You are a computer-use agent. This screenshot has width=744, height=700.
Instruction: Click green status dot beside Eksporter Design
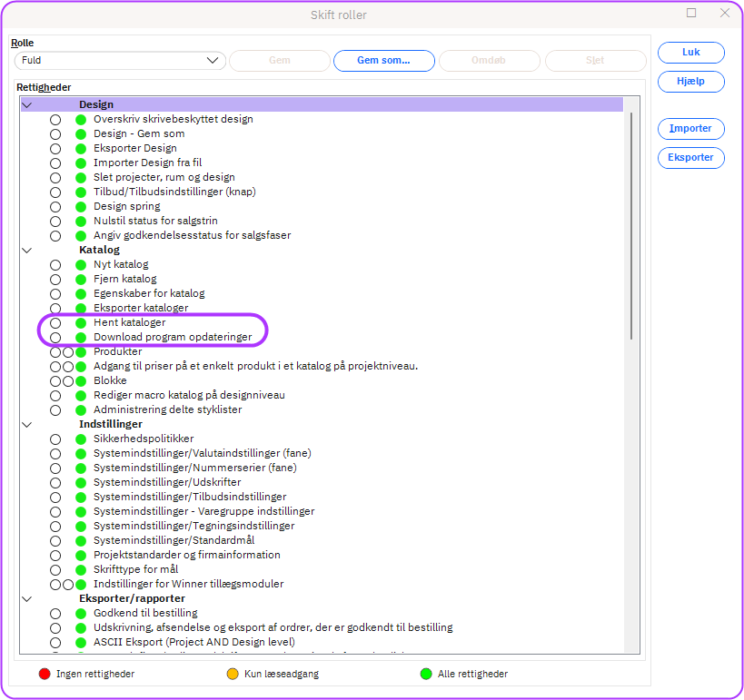[81, 148]
